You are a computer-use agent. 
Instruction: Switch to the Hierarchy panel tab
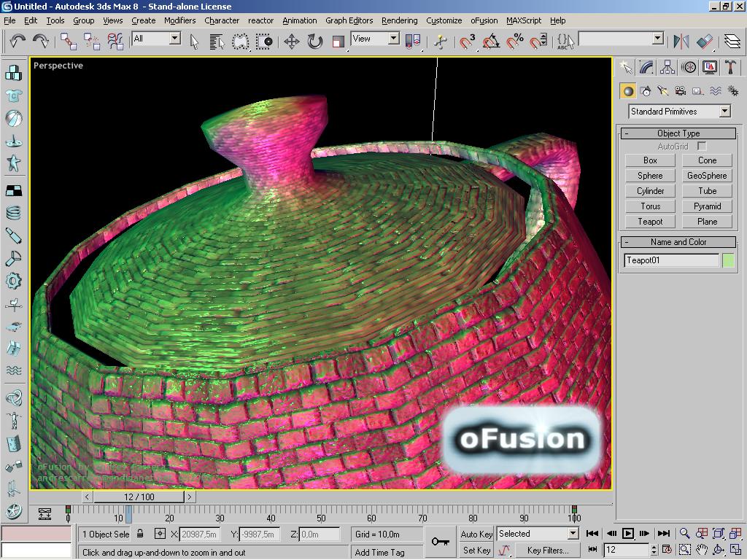click(667, 68)
